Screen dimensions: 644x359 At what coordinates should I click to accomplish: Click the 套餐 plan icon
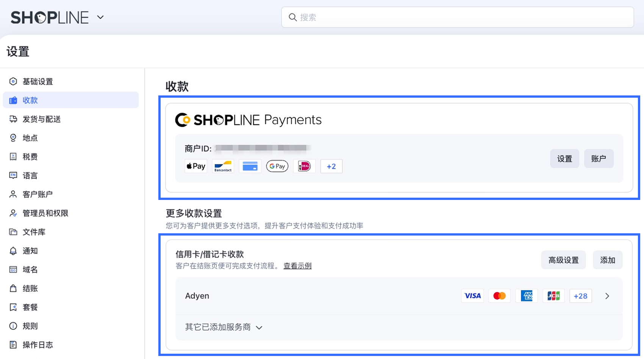coord(13,307)
